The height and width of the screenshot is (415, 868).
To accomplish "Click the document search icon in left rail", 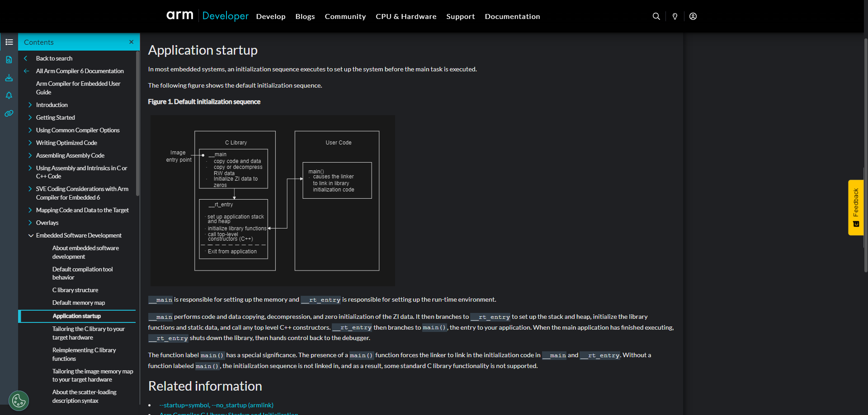I will click(9, 60).
